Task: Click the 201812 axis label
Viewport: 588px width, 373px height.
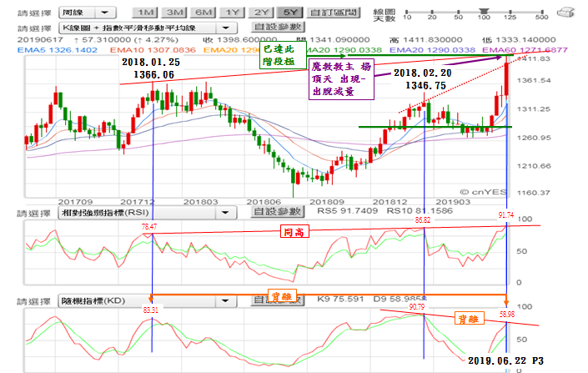Action: point(389,202)
